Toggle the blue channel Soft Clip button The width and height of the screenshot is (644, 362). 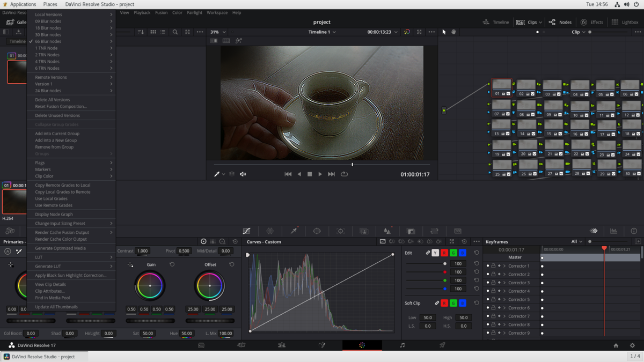pyautogui.click(x=463, y=303)
